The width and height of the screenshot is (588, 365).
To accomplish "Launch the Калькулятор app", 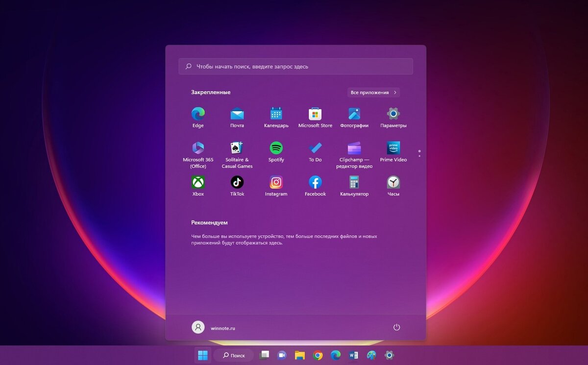I will (x=354, y=186).
